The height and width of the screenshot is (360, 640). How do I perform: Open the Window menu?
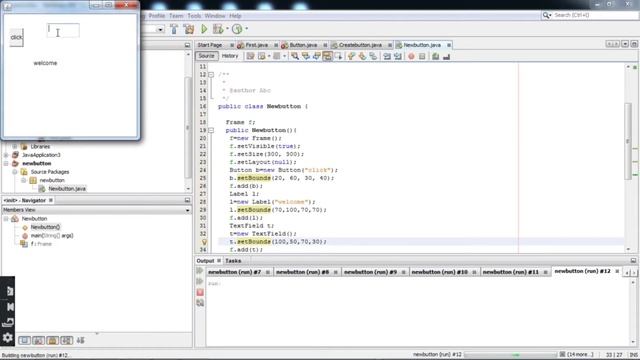point(215,16)
